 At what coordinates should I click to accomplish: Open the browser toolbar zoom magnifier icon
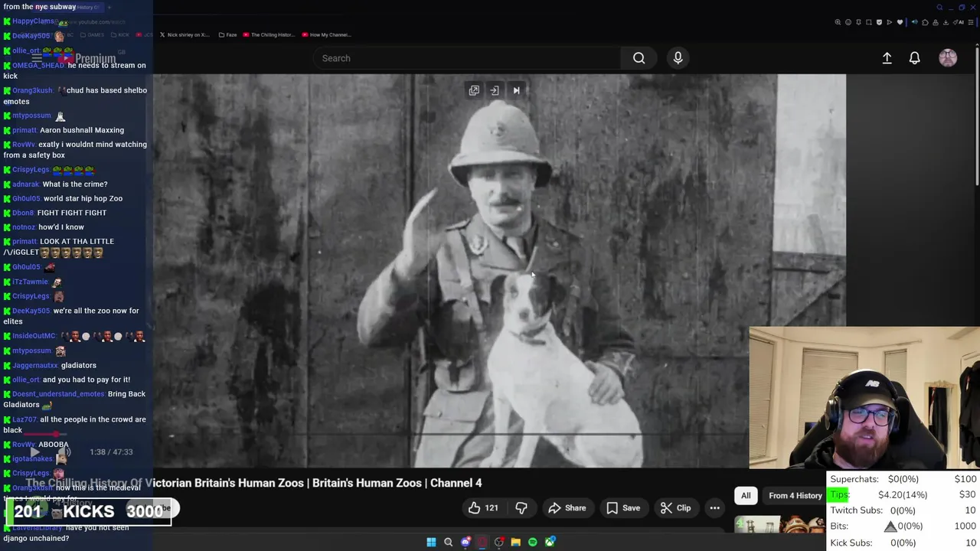coord(838,22)
